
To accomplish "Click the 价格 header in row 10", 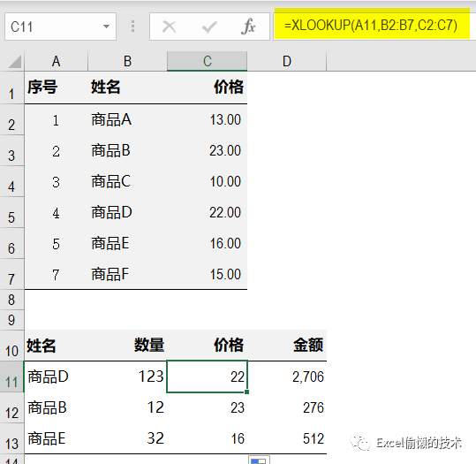I will pyautogui.click(x=207, y=346).
